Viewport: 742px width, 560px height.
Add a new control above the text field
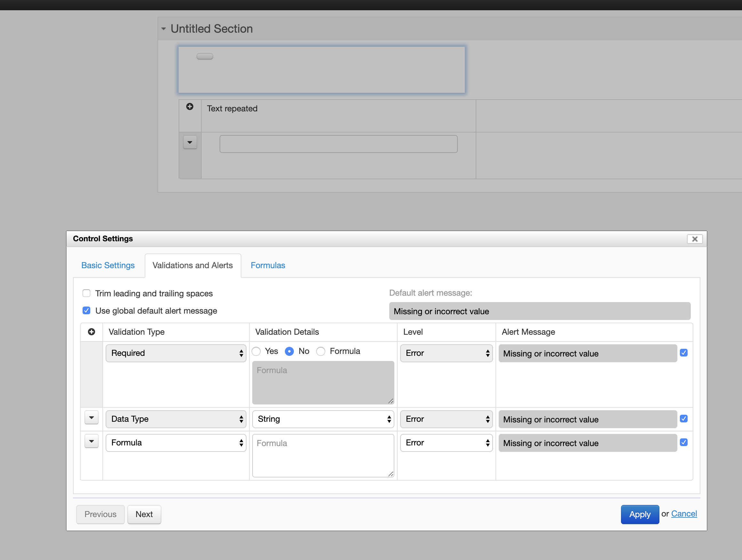190,106
